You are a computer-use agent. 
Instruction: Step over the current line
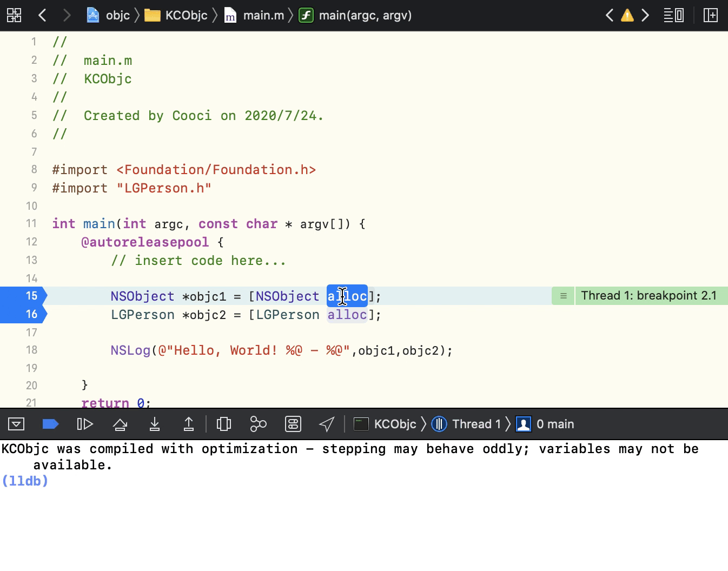tap(120, 424)
